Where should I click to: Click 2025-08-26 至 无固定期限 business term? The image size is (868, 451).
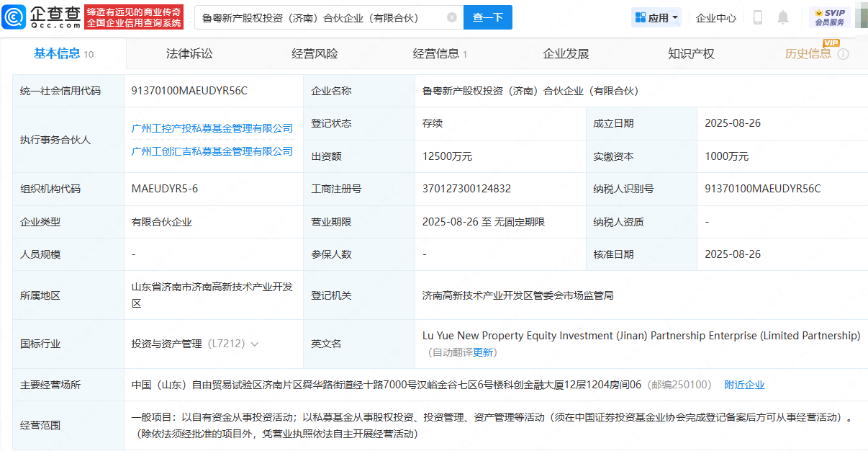[x=484, y=222]
